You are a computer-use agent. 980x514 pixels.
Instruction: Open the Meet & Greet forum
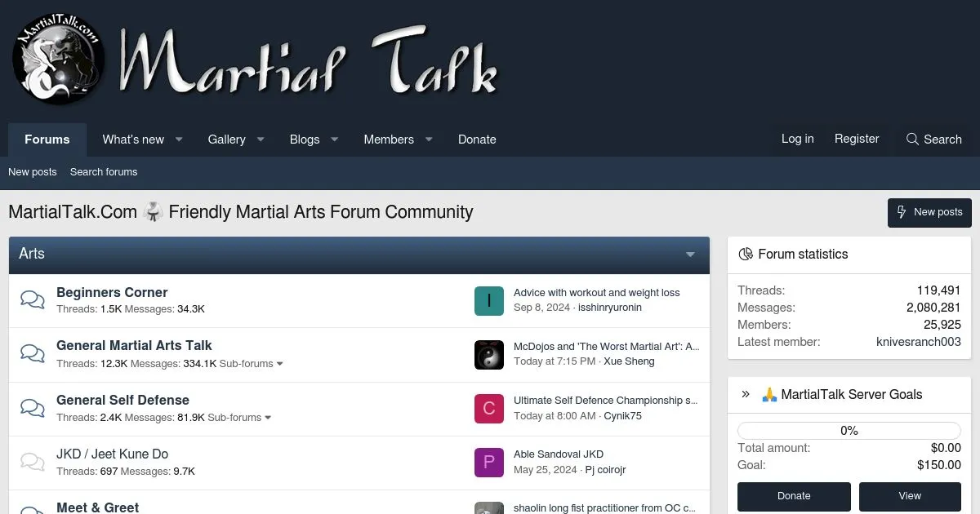(97, 507)
